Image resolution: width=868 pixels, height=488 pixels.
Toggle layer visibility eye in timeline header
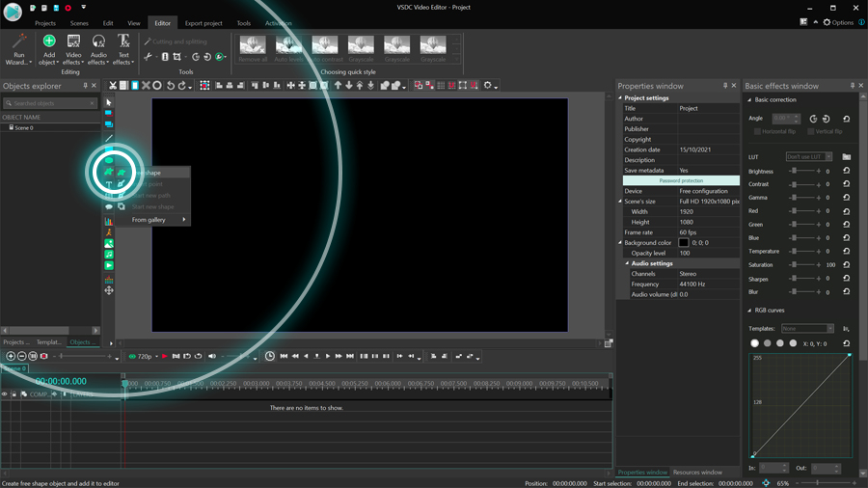[x=5, y=393]
